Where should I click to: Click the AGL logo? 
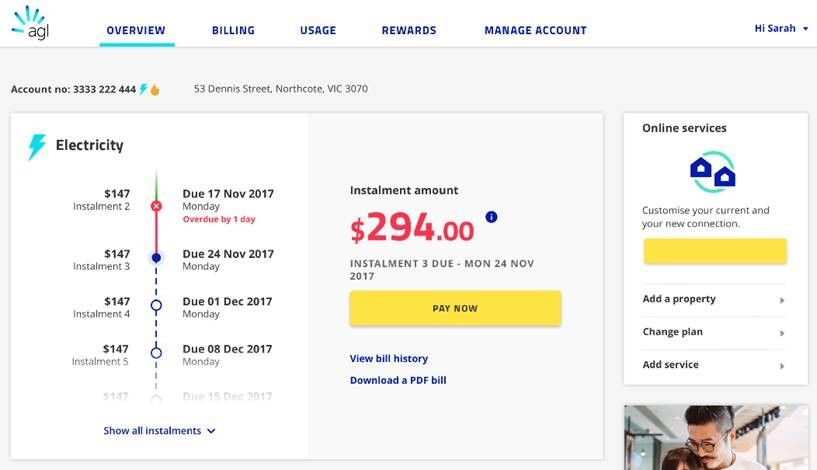click(30, 23)
